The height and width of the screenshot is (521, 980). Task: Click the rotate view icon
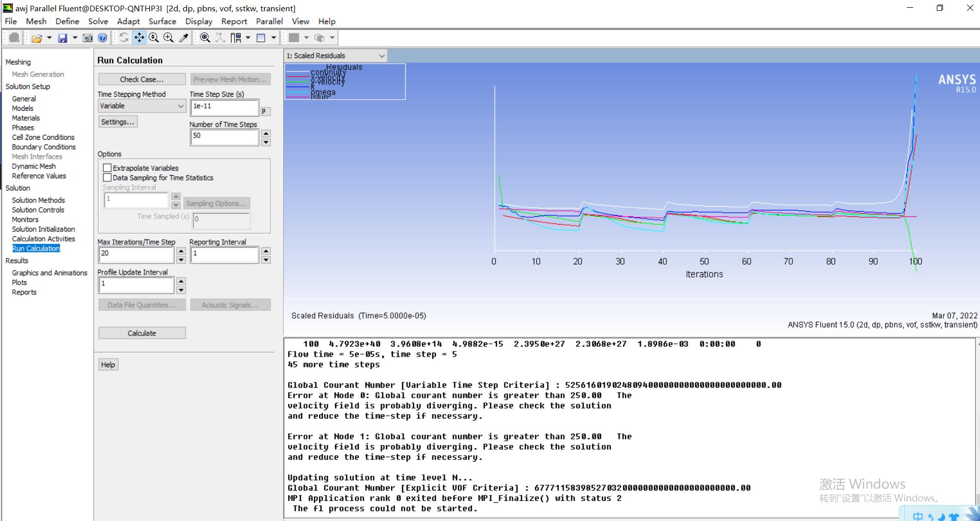[124, 38]
